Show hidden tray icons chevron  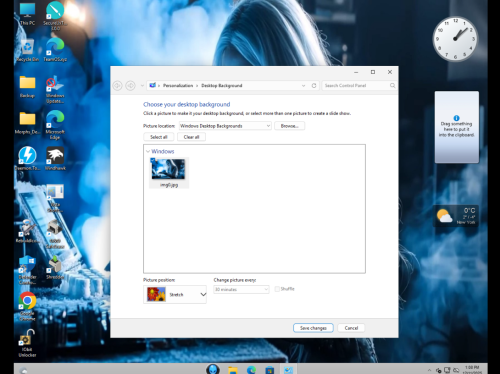click(429, 370)
